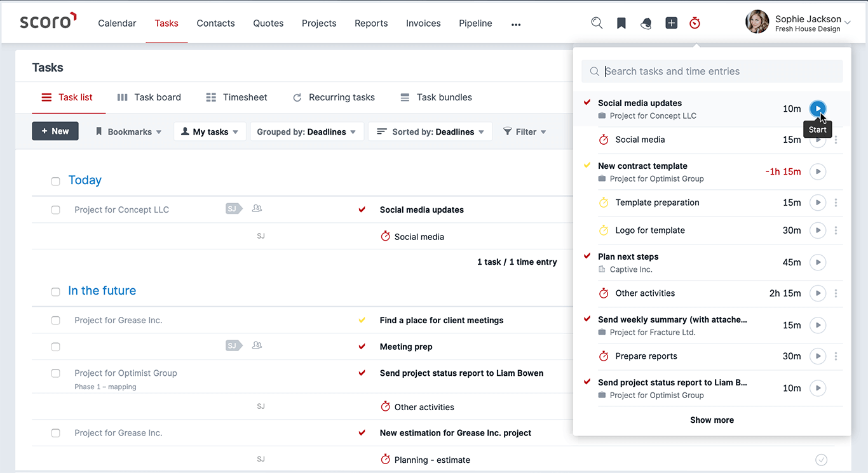Open New estimation for Grease Inc. project task

[x=456, y=432]
